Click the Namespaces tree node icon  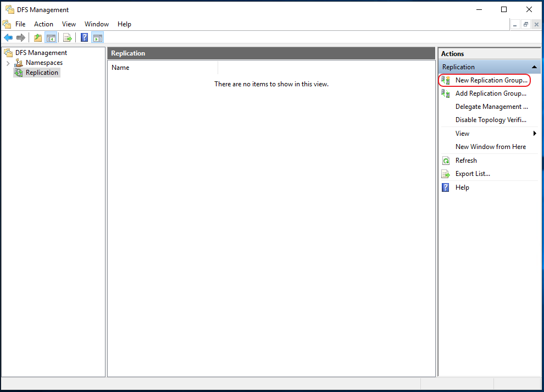[19, 63]
